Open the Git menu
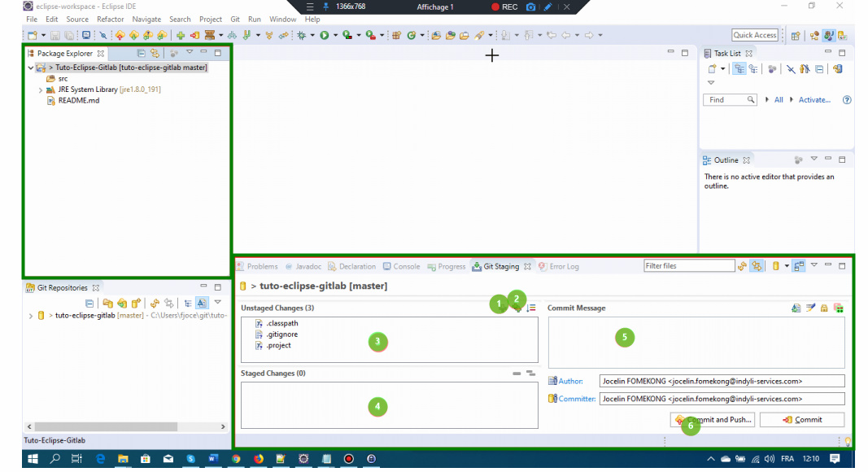This screenshot has width=868, height=472. [x=235, y=20]
